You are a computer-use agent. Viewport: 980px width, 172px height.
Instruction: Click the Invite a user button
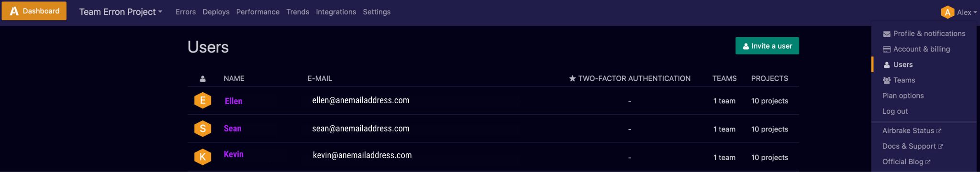pyautogui.click(x=767, y=46)
